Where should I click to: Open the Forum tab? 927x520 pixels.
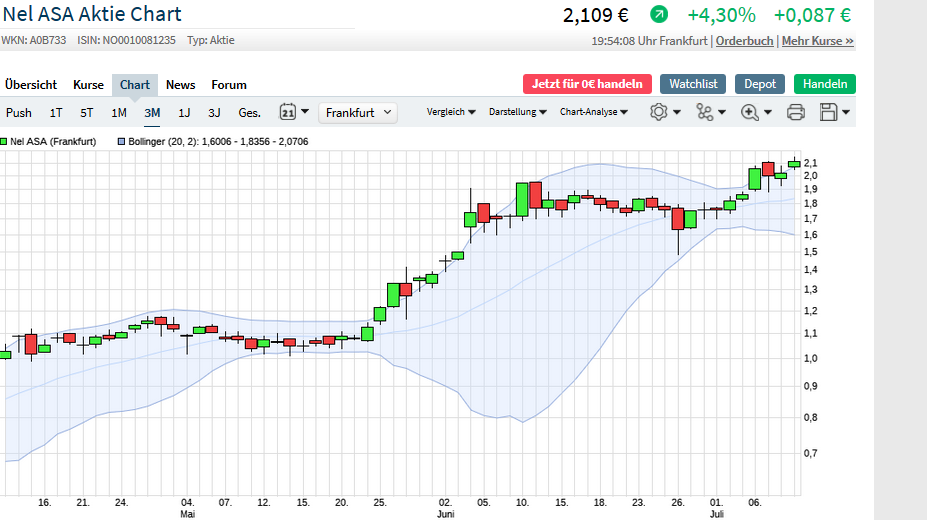point(229,84)
